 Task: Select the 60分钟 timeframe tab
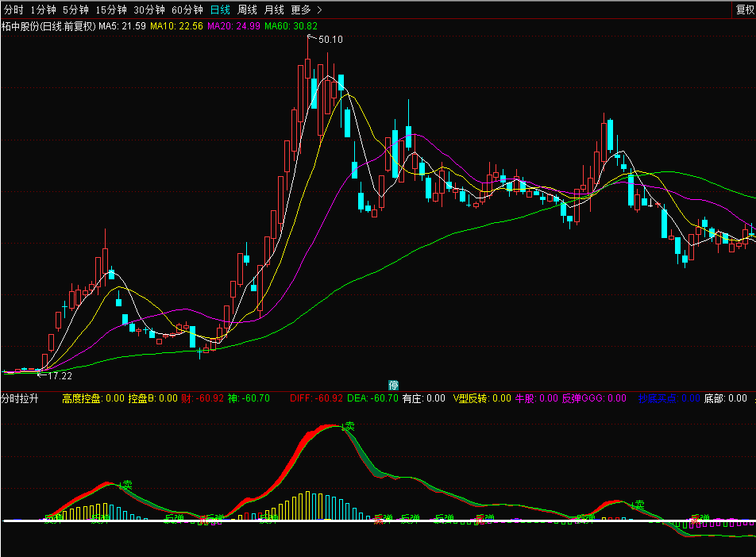point(187,10)
